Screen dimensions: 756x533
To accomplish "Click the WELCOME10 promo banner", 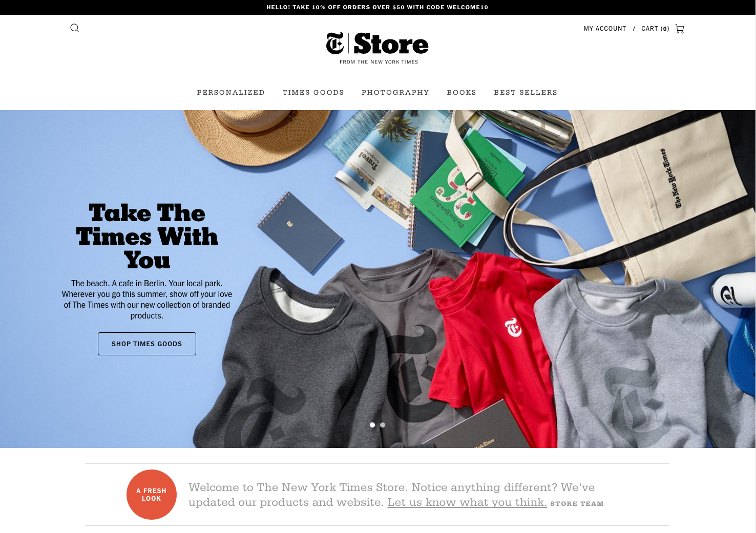I will tap(377, 7).
